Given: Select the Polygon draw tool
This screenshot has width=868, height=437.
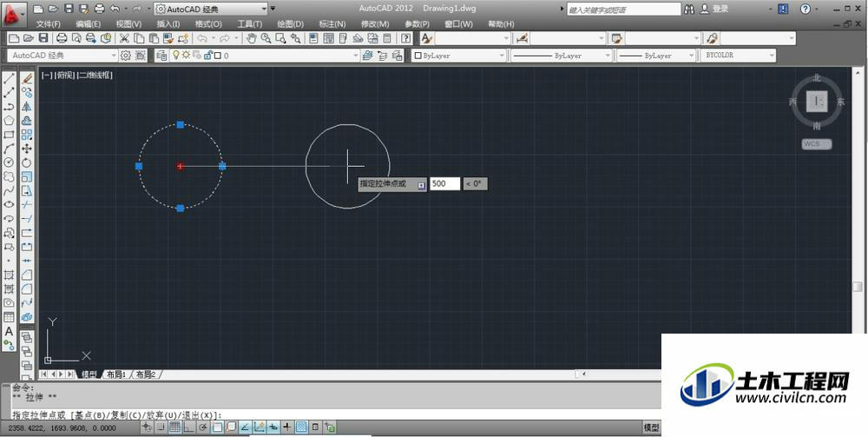Looking at the screenshot, I should pyautogui.click(x=9, y=120).
